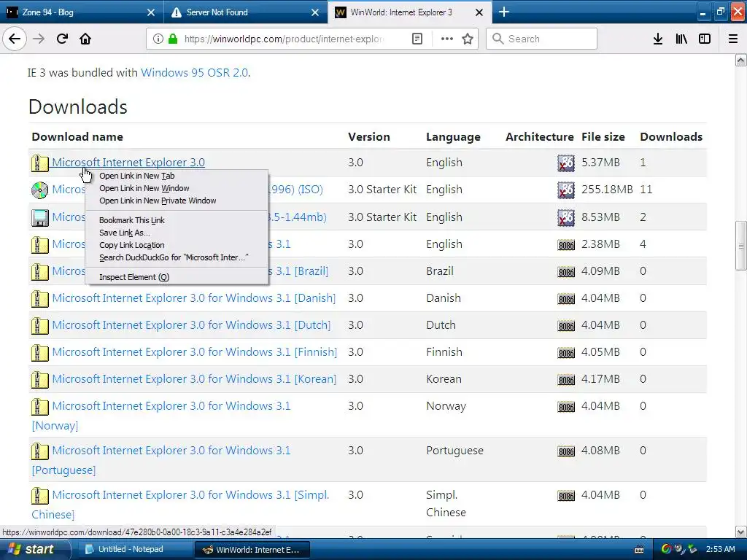Viewport: 747px width, 560px height.
Task: Open the page actions three-dot menu
Action: [447, 39]
